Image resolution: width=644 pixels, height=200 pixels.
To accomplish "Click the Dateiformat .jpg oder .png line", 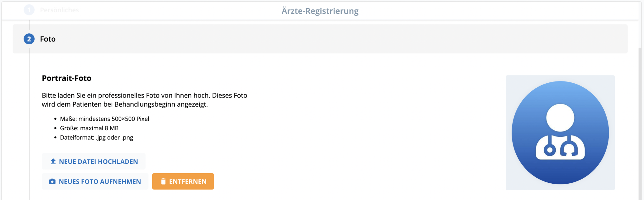I will click(97, 137).
